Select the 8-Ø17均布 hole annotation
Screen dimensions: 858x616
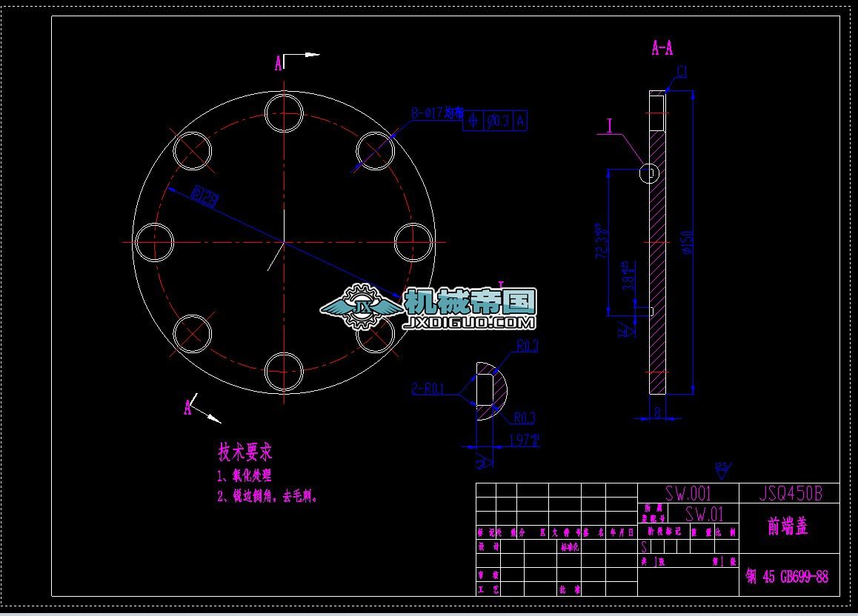[433, 114]
